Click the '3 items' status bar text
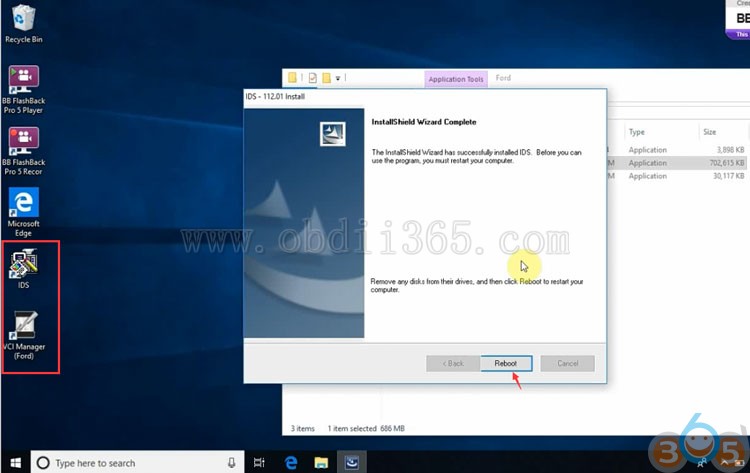Screen dimensions: 750x473 click(303, 429)
